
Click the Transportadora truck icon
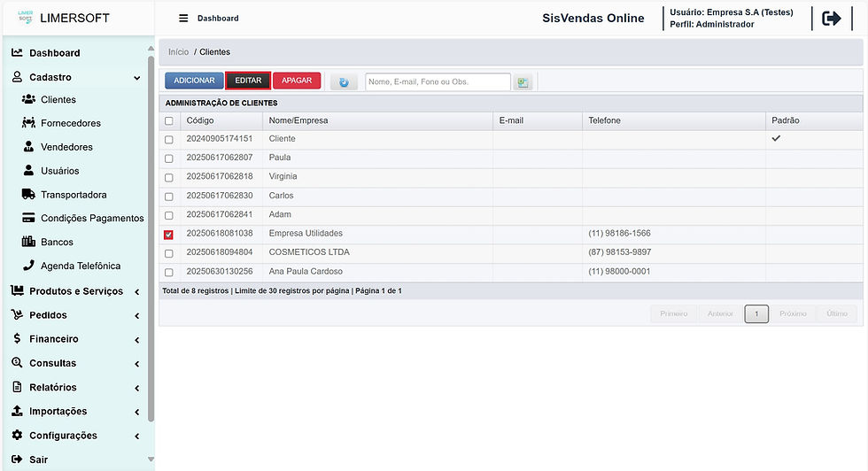pyautogui.click(x=28, y=194)
